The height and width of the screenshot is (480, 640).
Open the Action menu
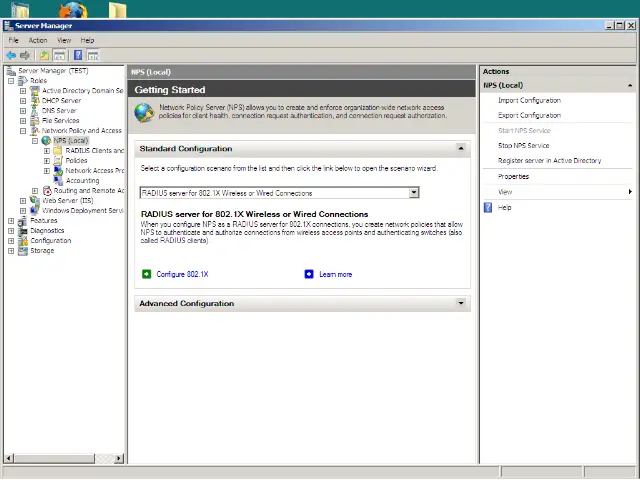38,40
